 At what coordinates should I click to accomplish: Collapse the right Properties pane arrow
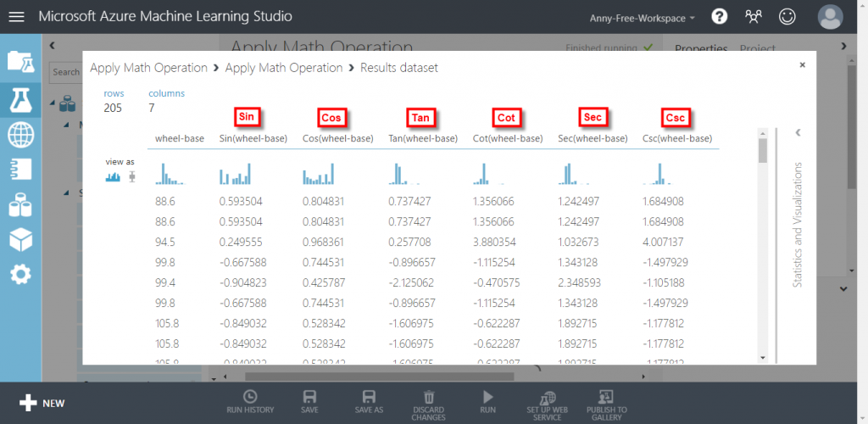pyautogui.click(x=843, y=46)
